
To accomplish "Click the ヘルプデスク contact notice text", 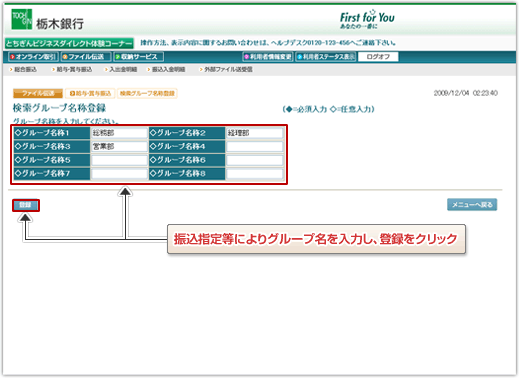I will [268, 43].
